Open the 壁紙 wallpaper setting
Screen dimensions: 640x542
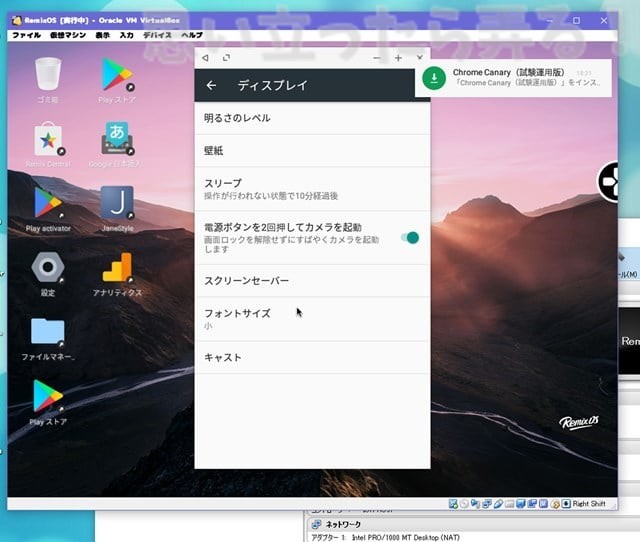(312, 151)
